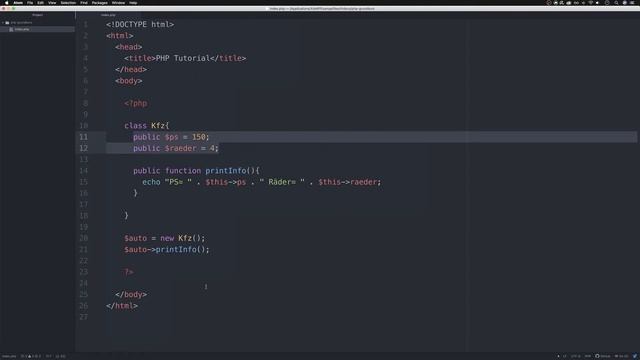
Task: Open the Selection menu
Action: tap(68, 2)
